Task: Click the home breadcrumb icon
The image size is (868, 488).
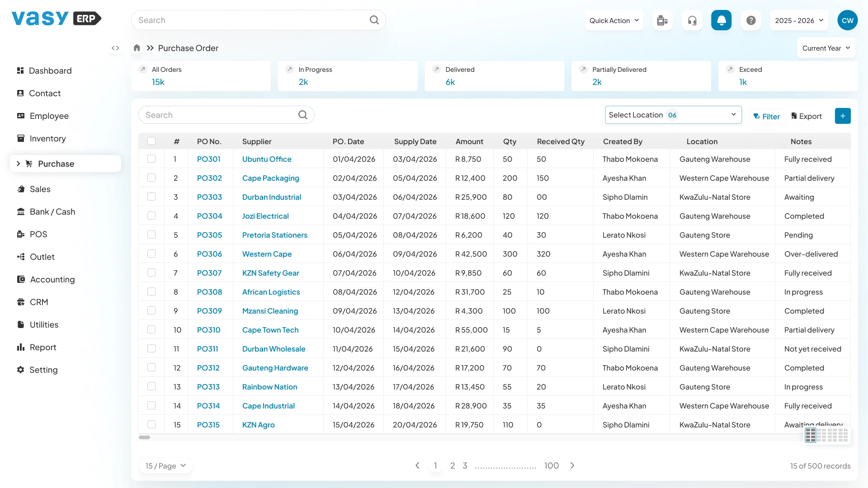Action: pyautogui.click(x=137, y=48)
